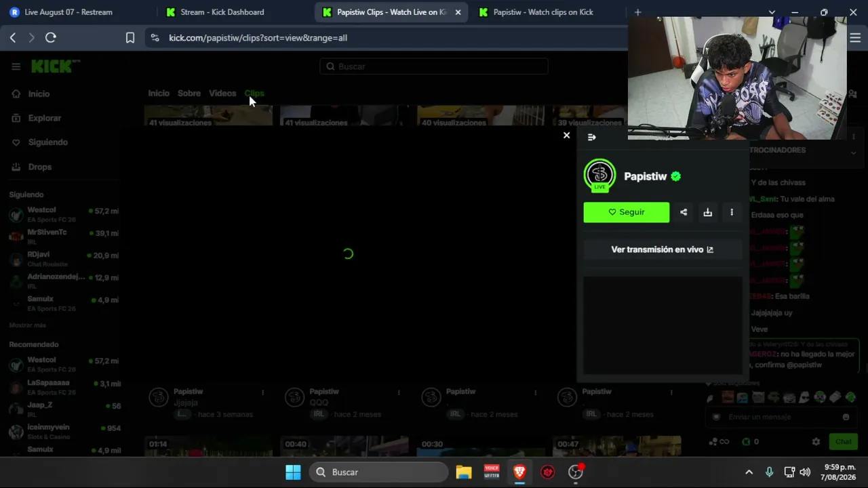The width and height of the screenshot is (868, 488).
Task: Switch to the Videos tab
Action: (x=222, y=94)
